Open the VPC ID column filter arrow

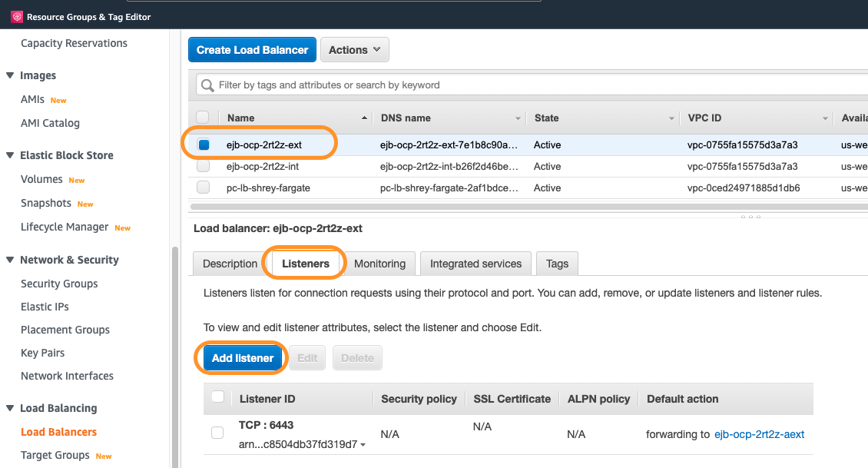825,118
